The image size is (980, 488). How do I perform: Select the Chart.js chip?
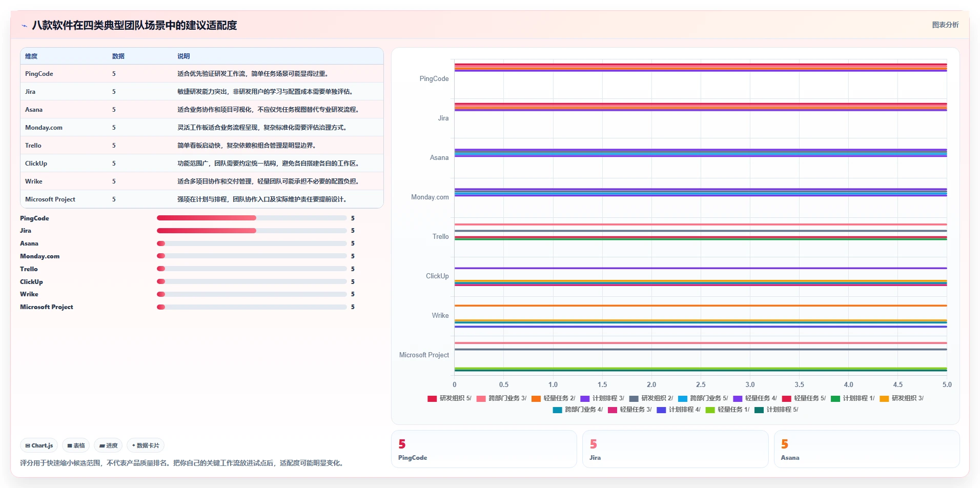39,445
